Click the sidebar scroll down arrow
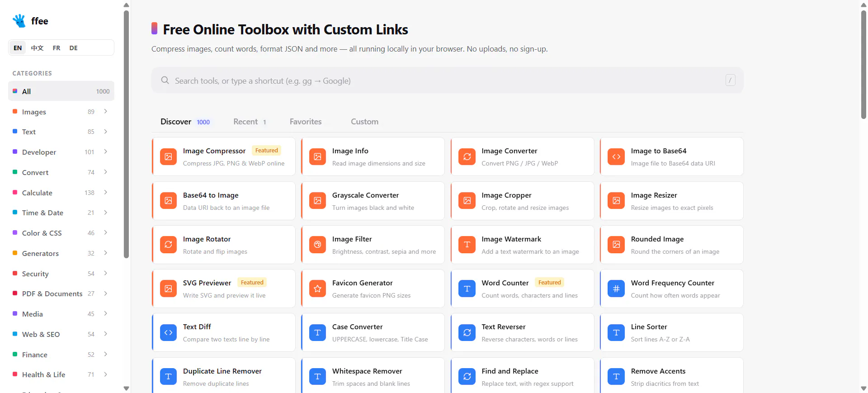Viewport: 868px width, 393px height. pos(126,388)
